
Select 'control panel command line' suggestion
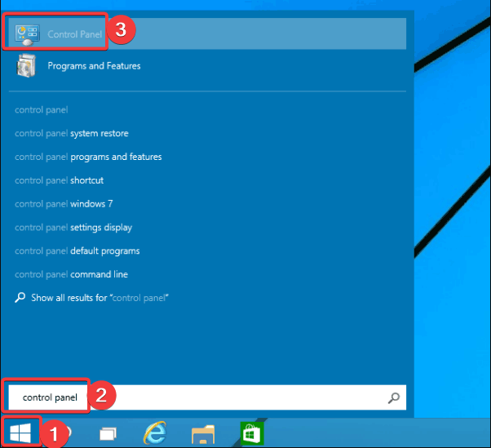pyautogui.click(x=71, y=274)
